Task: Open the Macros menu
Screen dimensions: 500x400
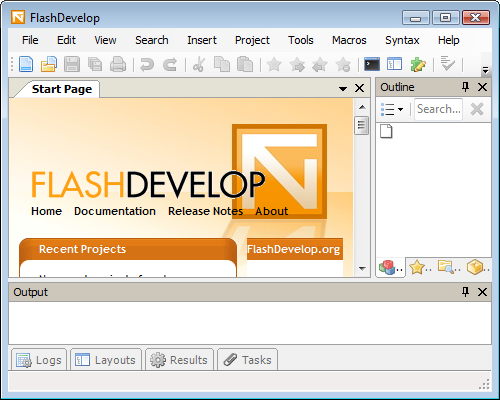Action: click(x=349, y=40)
